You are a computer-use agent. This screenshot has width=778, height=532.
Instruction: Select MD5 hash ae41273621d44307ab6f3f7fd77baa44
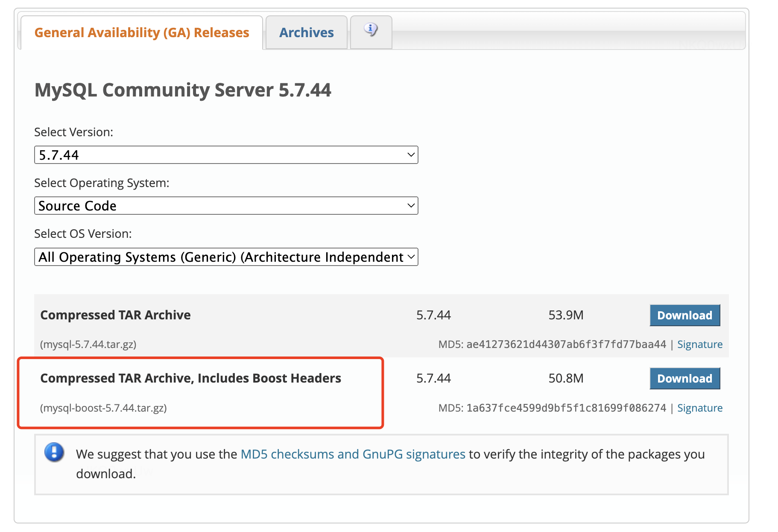point(566,344)
